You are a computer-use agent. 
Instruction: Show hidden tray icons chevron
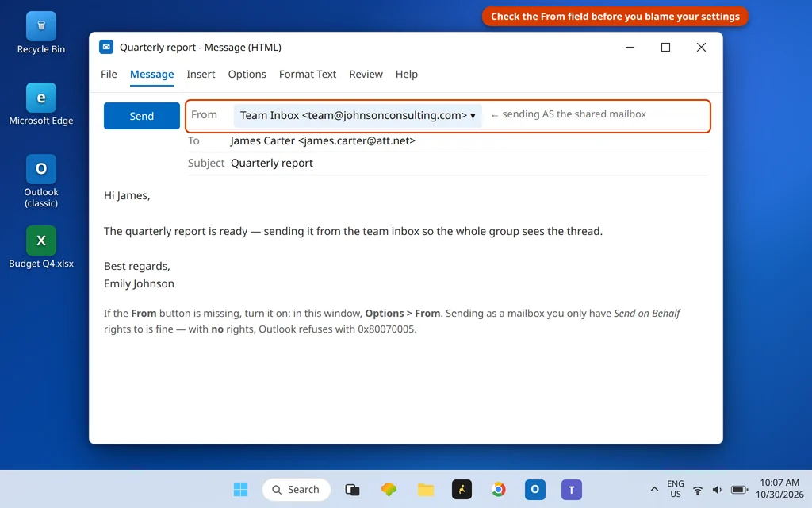pos(654,489)
